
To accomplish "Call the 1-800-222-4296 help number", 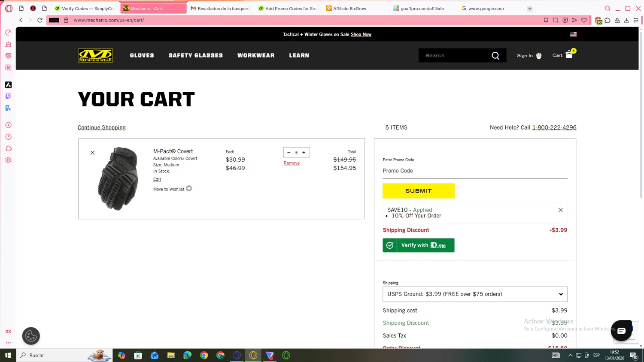I will (554, 127).
